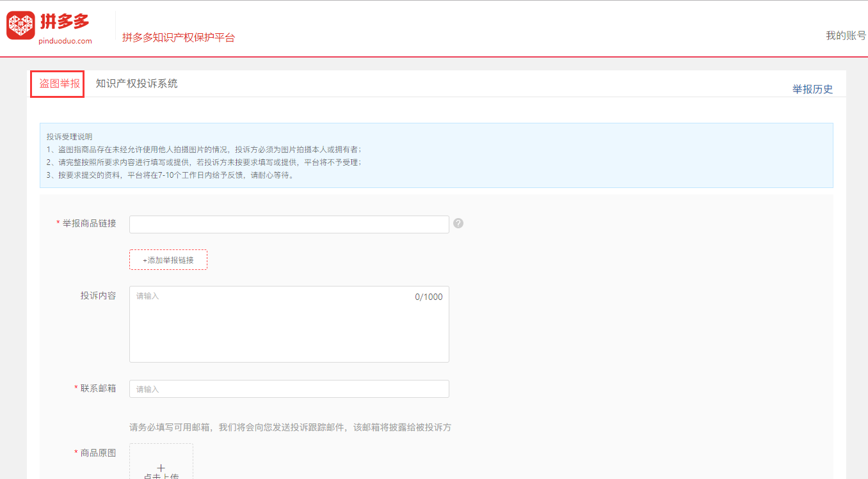The height and width of the screenshot is (479, 868).
Task: Click the question mark help icon
Action: click(x=458, y=223)
